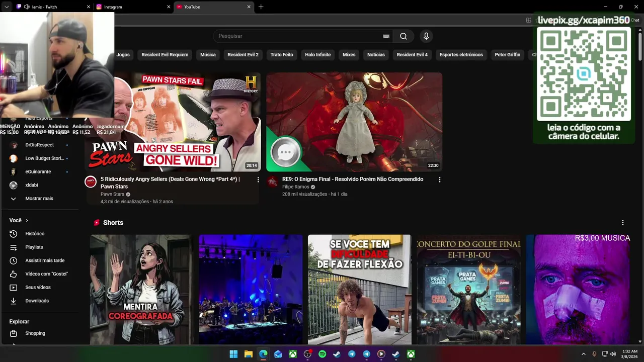Play the doll thumbnail for RE9 video

pos(354,122)
